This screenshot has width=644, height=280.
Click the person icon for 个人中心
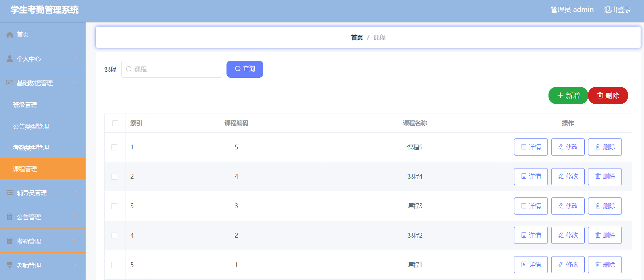[x=10, y=59]
